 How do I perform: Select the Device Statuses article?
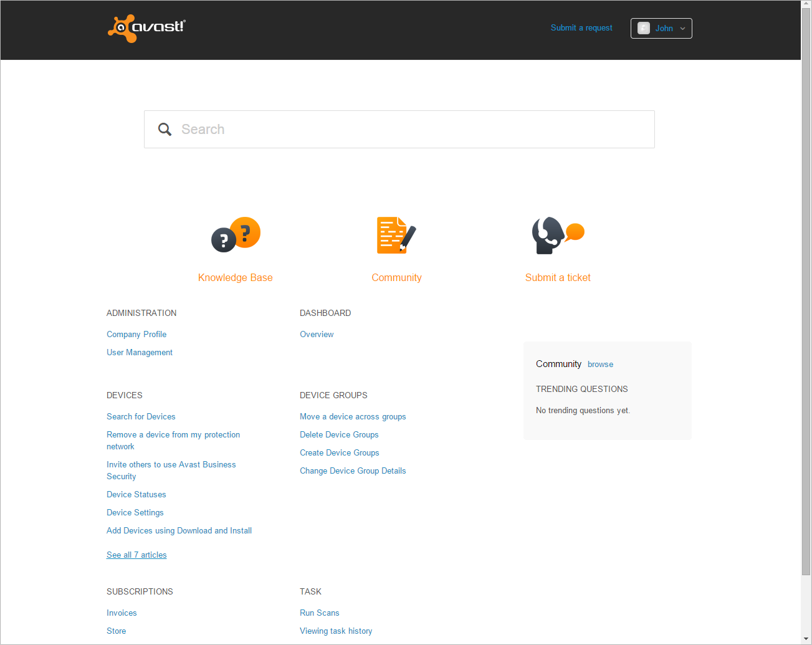(x=136, y=495)
